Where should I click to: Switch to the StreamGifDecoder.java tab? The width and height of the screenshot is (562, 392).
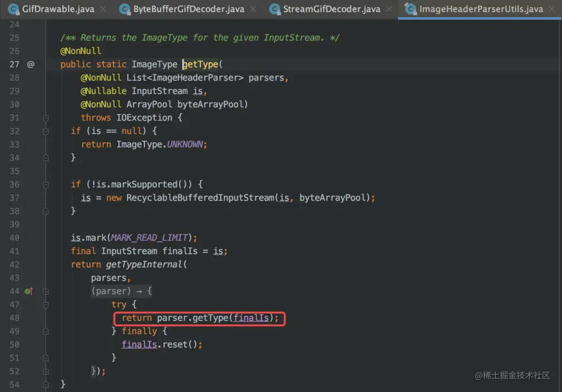point(331,9)
